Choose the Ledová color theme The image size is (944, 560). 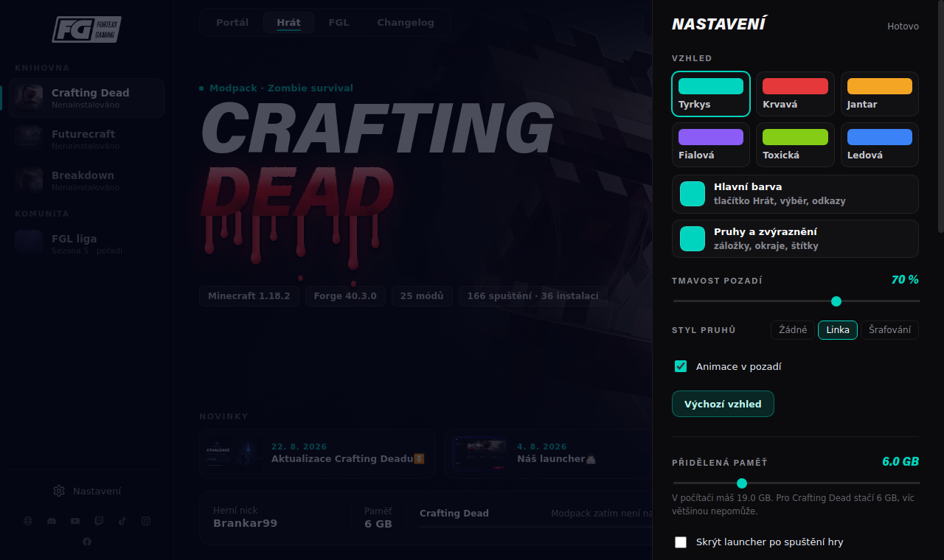coord(880,144)
